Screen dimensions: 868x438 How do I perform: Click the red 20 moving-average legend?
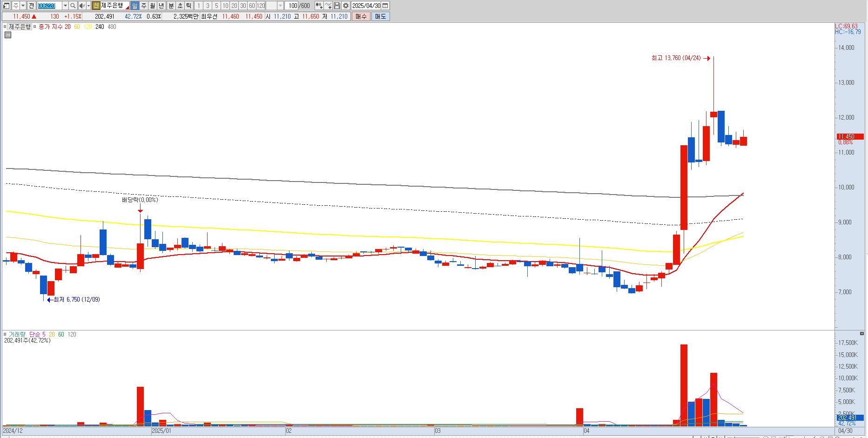pos(67,27)
